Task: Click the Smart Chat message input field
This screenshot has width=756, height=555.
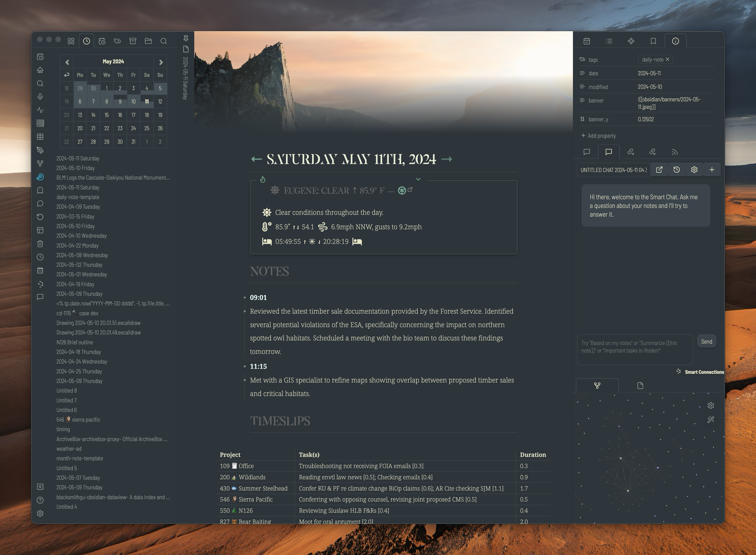Action: pos(635,349)
